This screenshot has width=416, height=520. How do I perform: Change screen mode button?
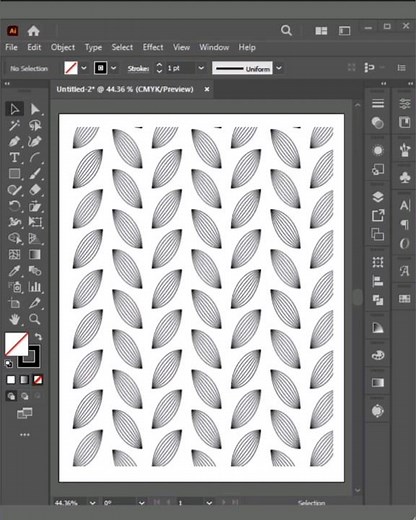point(24,414)
